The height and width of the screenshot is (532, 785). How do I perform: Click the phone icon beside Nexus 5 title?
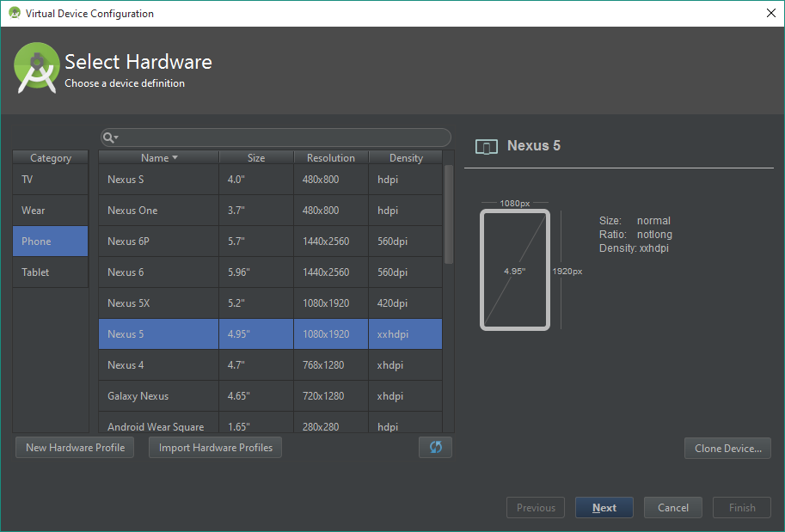click(487, 147)
